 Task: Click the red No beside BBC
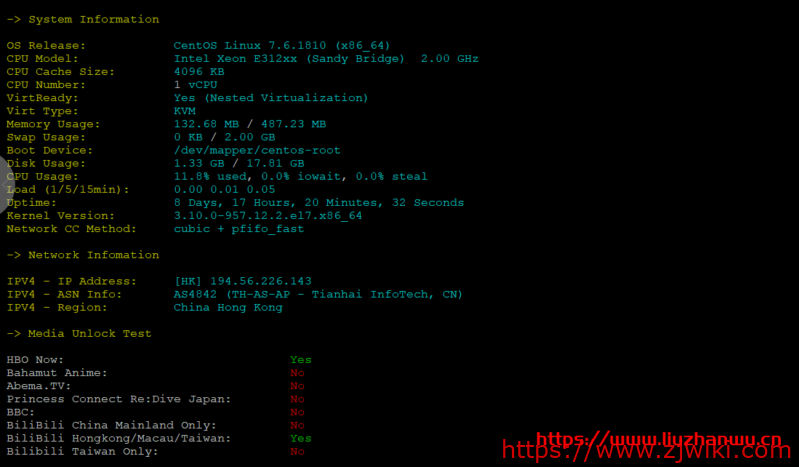297,412
